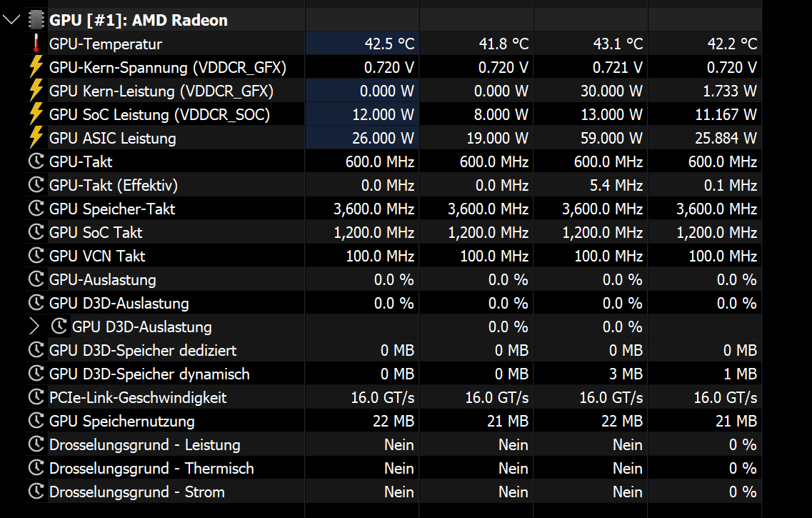Screen dimensions: 812x518
Task: Click the clock icon of GPU Speicher-Takt
Action: click(x=36, y=209)
